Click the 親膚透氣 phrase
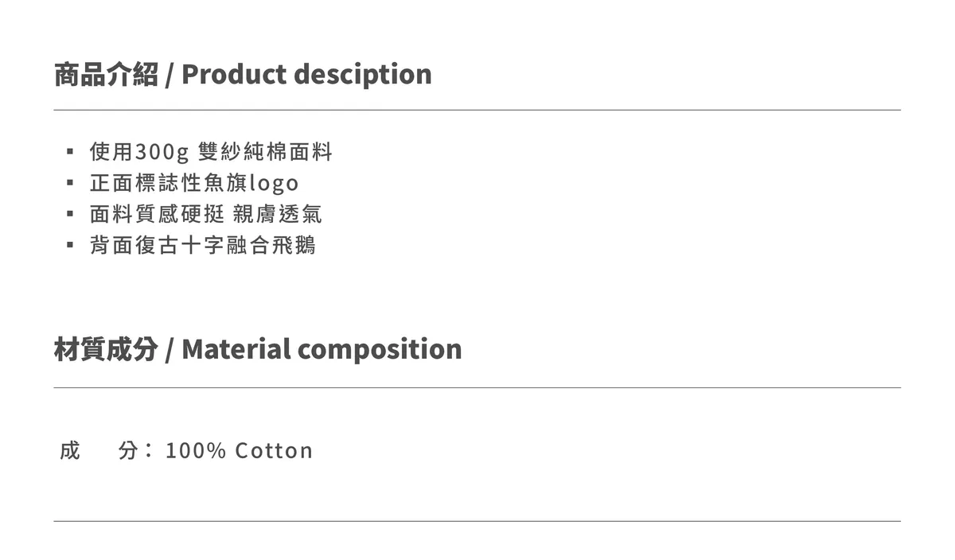This screenshot has width=955, height=560. [x=278, y=214]
